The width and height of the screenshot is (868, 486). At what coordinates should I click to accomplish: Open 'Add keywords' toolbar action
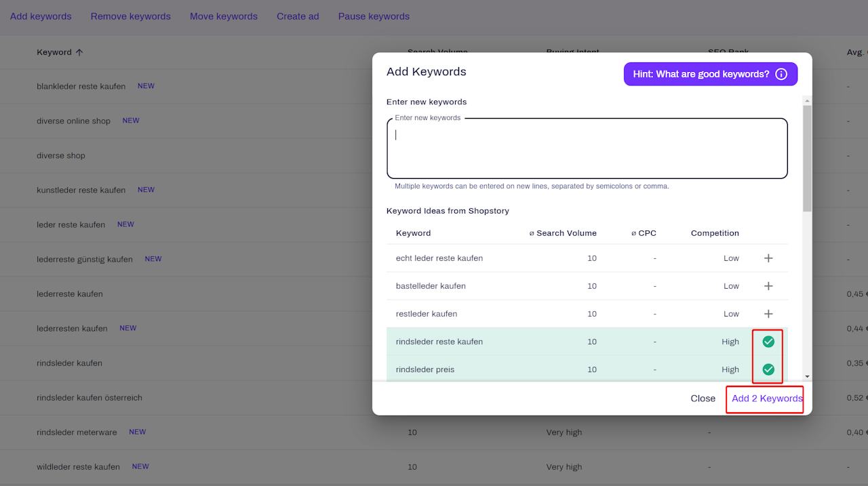click(41, 16)
